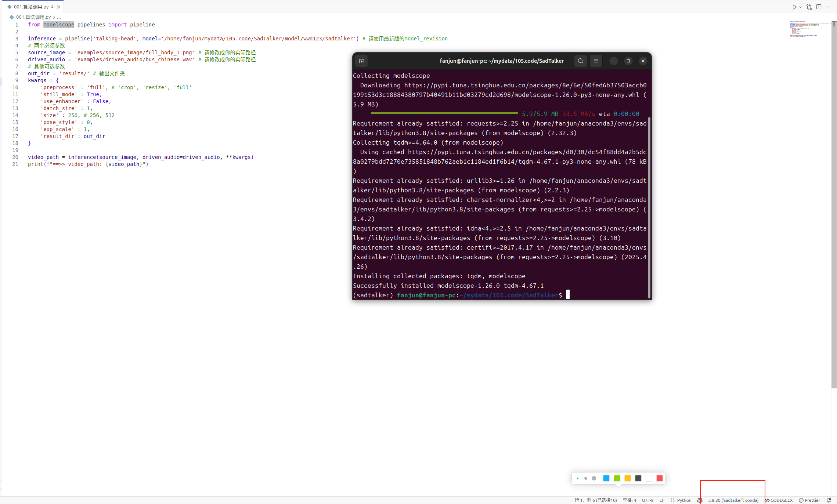Click the True value for still_mode
The image size is (837, 504).
point(93,94)
